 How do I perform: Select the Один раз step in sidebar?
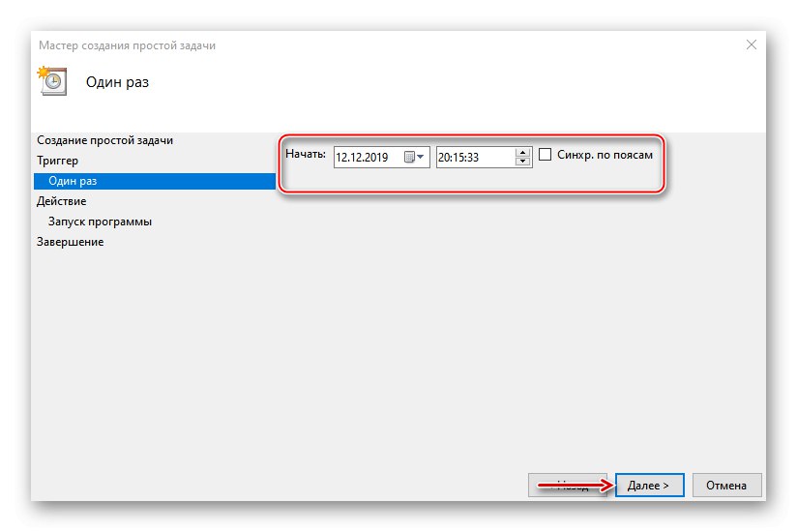coord(155,181)
